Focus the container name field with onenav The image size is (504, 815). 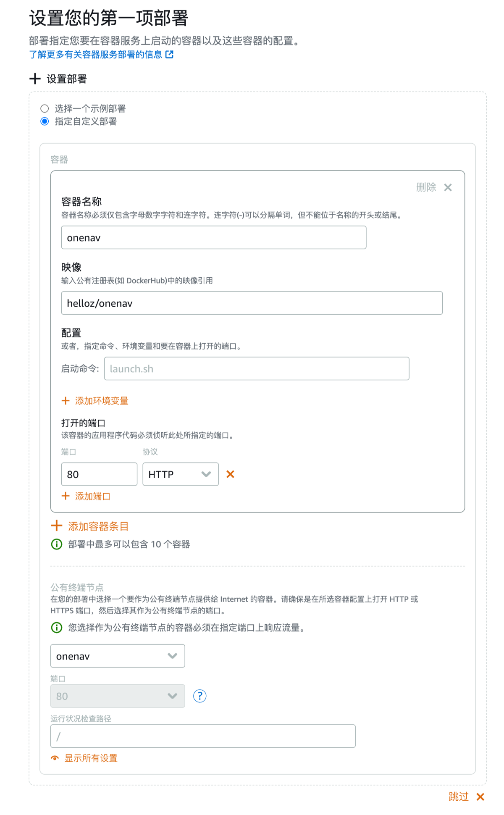pyautogui.click(x=213, y=238)
